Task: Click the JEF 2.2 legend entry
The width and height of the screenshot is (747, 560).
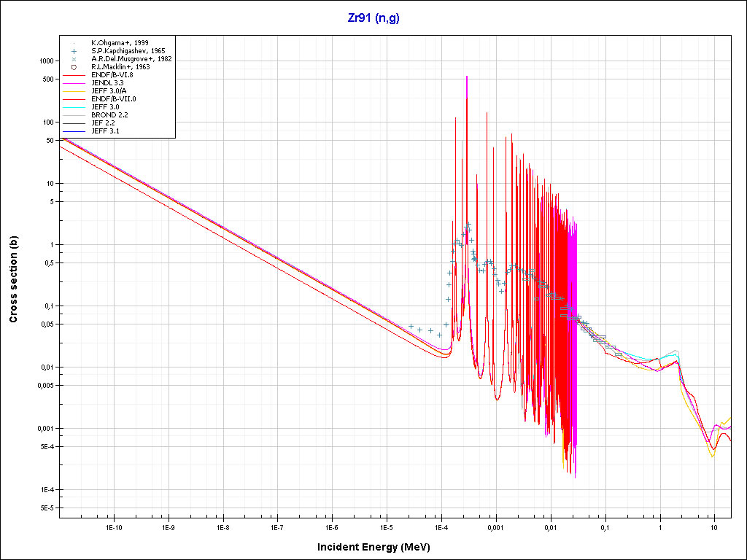Action: [x=104, y=123]
